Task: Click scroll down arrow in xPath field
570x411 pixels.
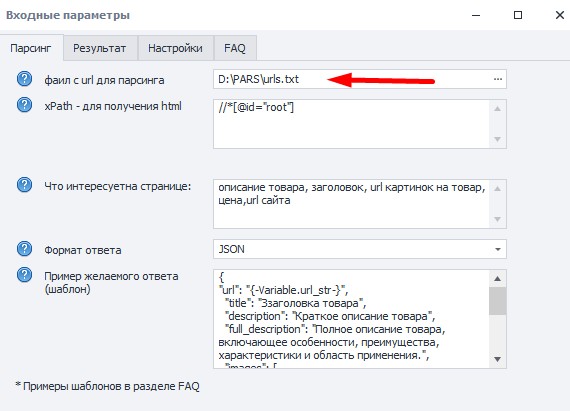Action: [x=498, y=139]
